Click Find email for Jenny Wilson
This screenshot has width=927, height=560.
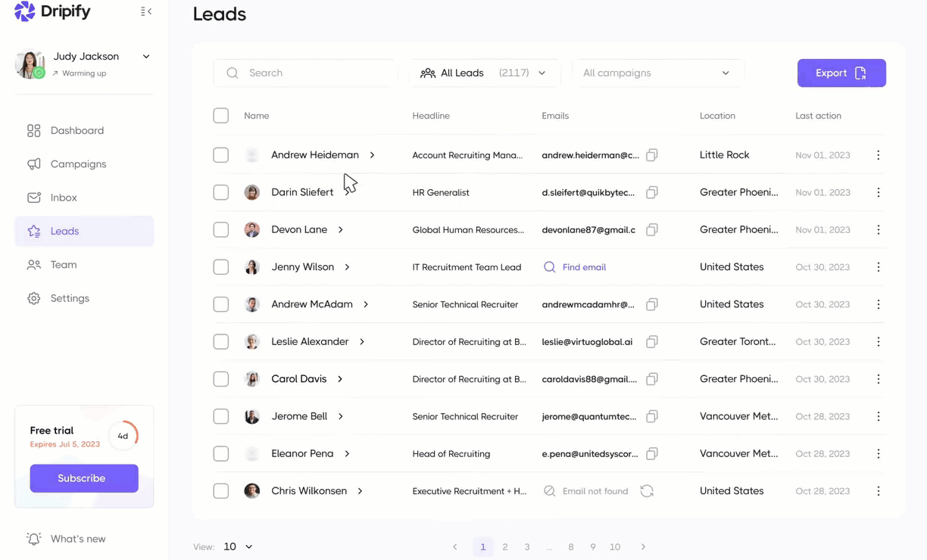[x=575, y=267]
